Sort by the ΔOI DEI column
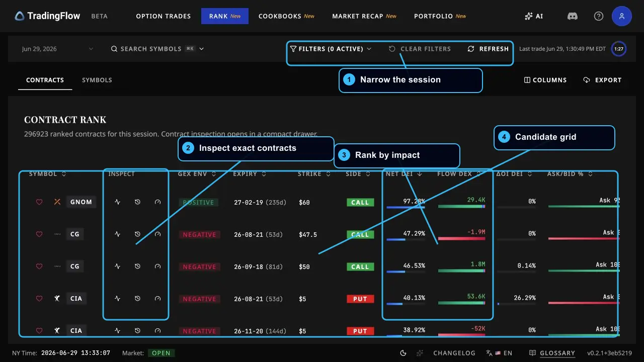Image resolution: width=644 pixels, height=362 pixels. click(514, 174)
